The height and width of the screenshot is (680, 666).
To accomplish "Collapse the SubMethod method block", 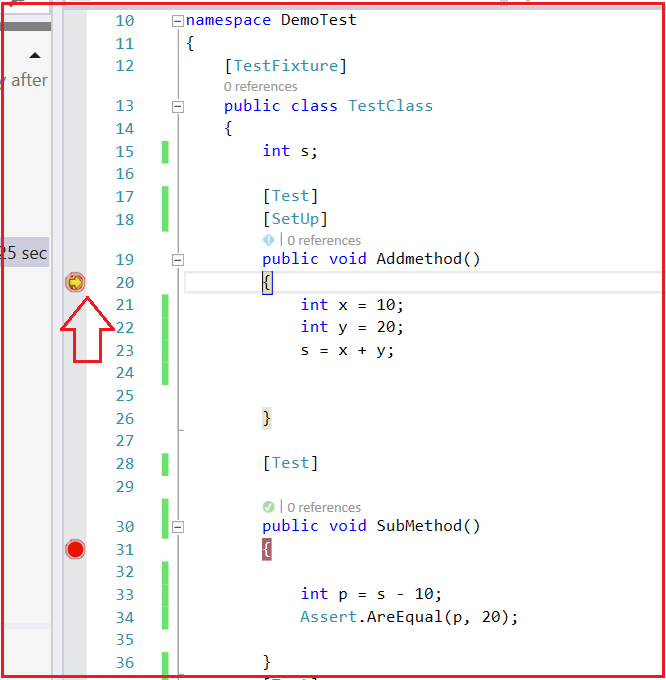I will point(177,527).
